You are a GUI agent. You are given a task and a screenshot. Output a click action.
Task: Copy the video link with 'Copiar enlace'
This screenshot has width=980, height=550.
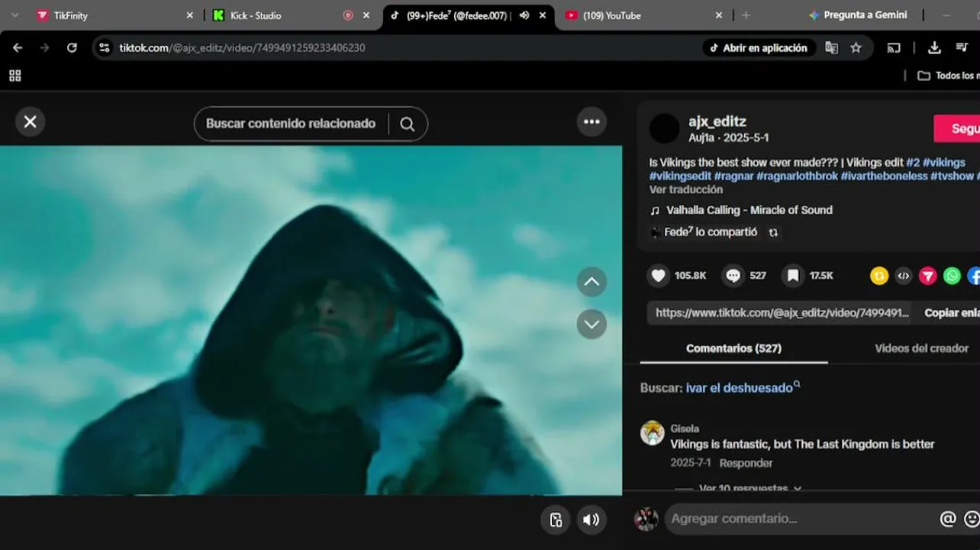pos(953,313)
